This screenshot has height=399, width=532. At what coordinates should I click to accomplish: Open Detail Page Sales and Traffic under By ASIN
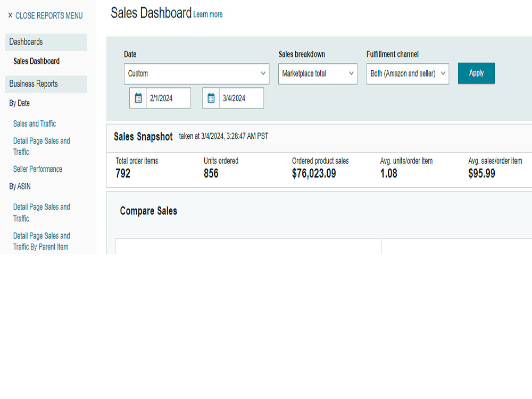(41, 213)
